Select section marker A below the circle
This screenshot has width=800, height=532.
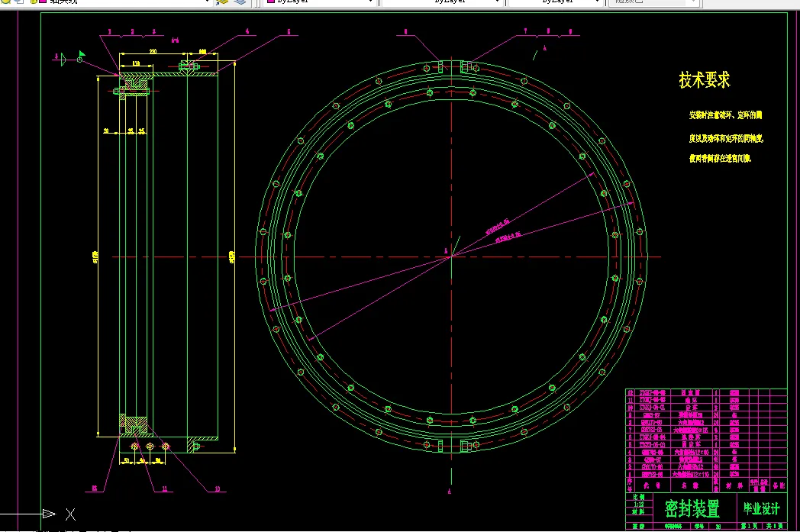[x=450, y=492]
